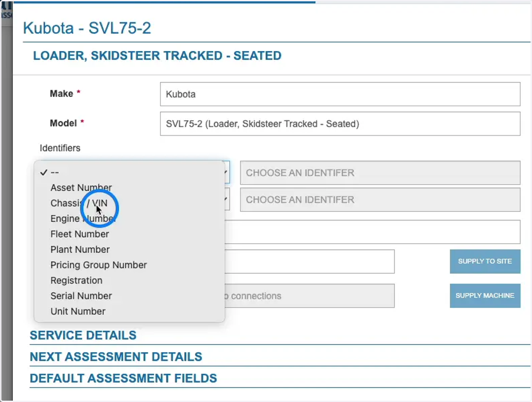This screenshot has width=532, height=402.
Task: Pick Engine Number in the dropdown
Action: pos(129,219)
